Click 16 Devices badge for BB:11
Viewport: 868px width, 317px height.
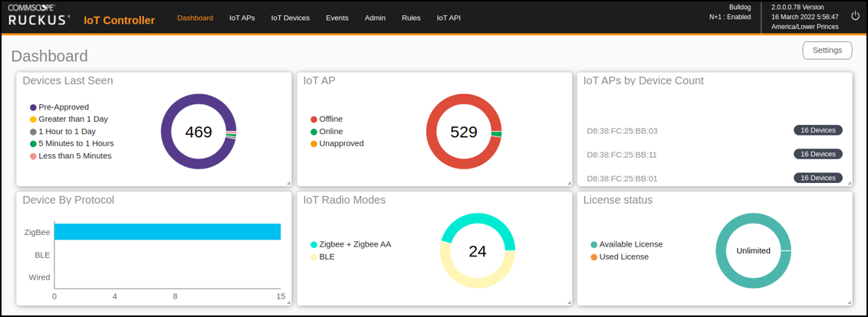click(x=818, y=154)
